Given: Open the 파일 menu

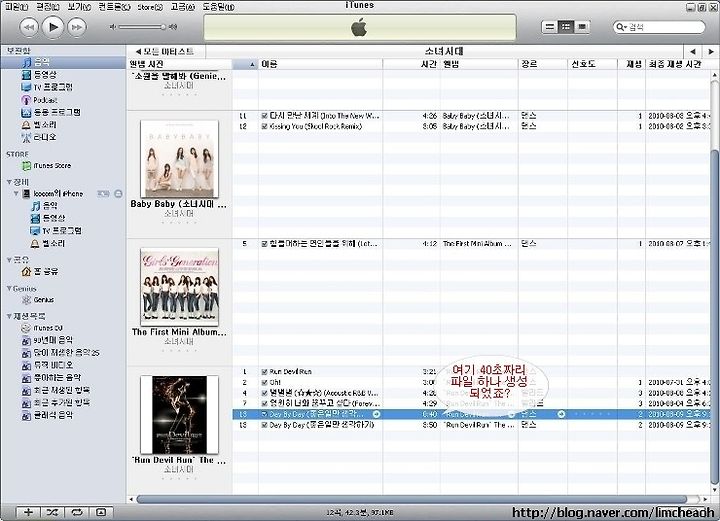Looking at the screenshot, I should [16, 7].
